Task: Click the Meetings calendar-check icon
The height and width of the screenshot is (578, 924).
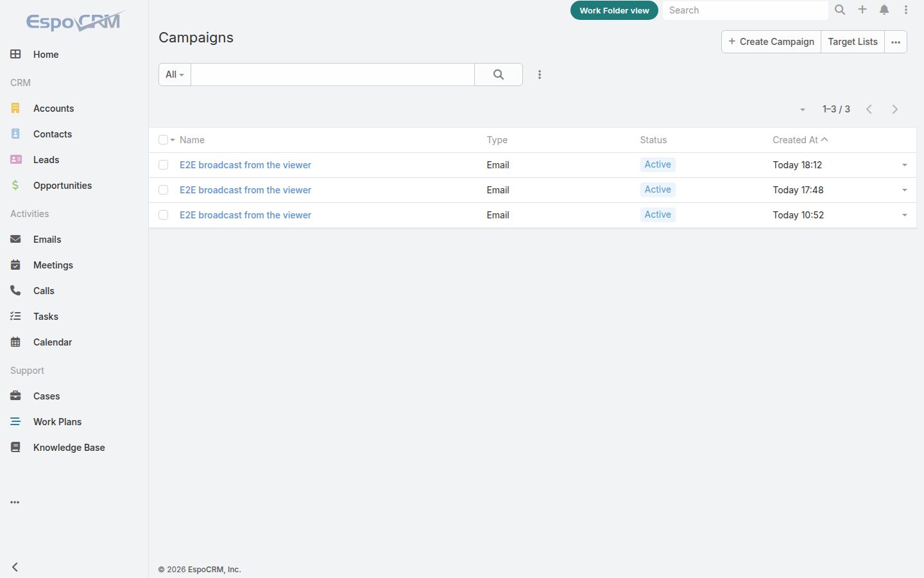Action: 15,265
